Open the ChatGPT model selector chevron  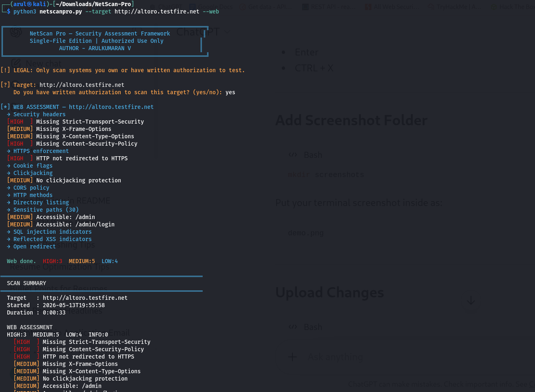[227, 32]
